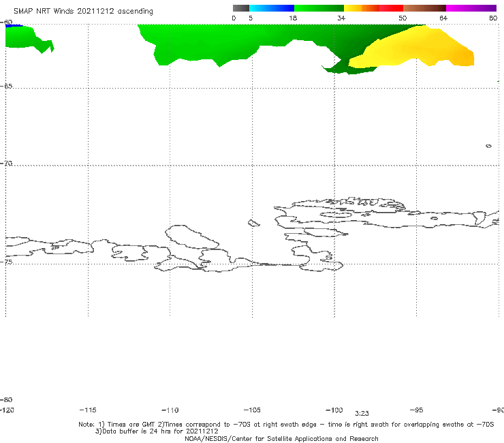This screenshot has height=443, width=504.
Task: Click the '-70' latitude axis label
Action: [x=6, y=163]
